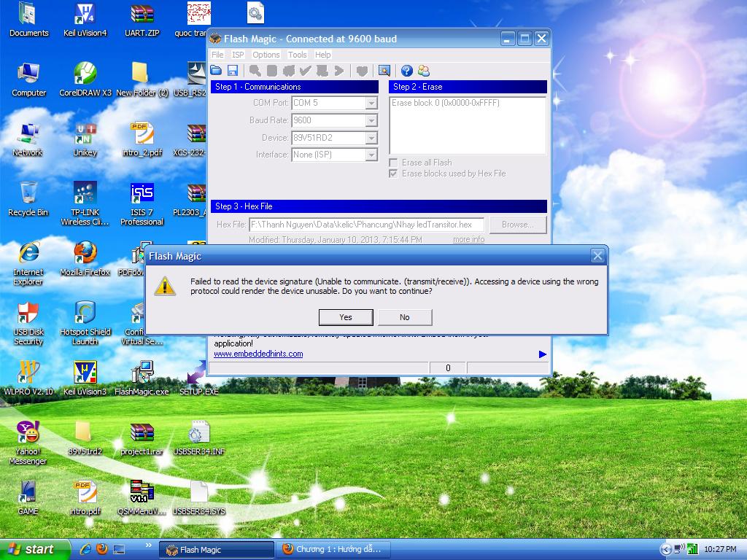Open the www.embeddedhints.com link
This screenshot has width=747, height=560.
click(x=258, y=354)
